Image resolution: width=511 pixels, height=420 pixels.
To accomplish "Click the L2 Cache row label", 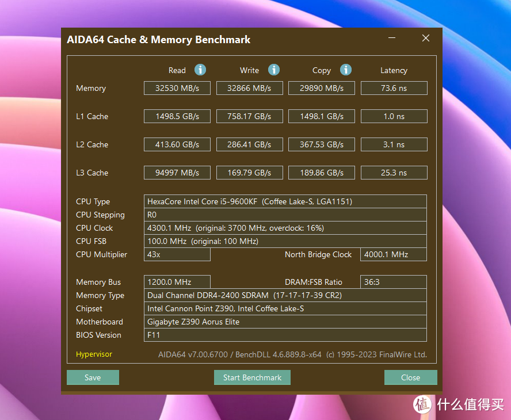I will [92, 144].
